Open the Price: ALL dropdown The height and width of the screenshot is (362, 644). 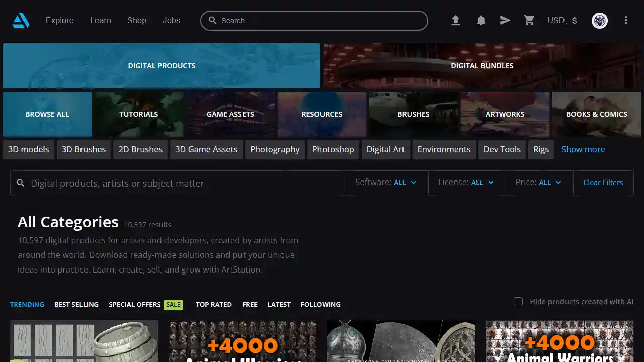(x=539, y=182)
